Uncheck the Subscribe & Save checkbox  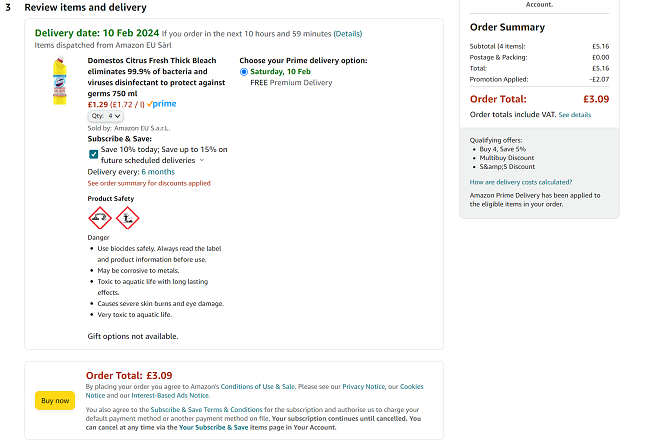(93, 154)
